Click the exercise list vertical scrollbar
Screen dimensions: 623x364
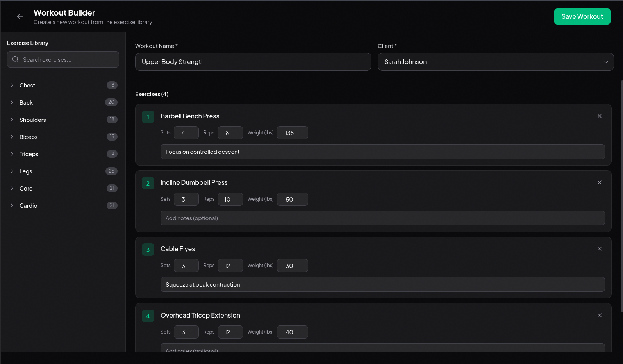pyautogui.click(x=621, y=196)
